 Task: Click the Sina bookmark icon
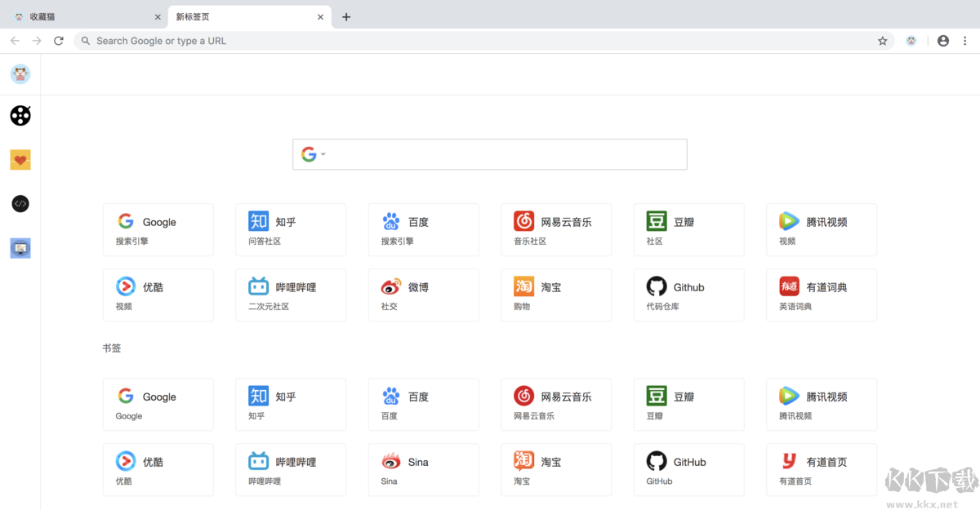(x=391, y=461)
